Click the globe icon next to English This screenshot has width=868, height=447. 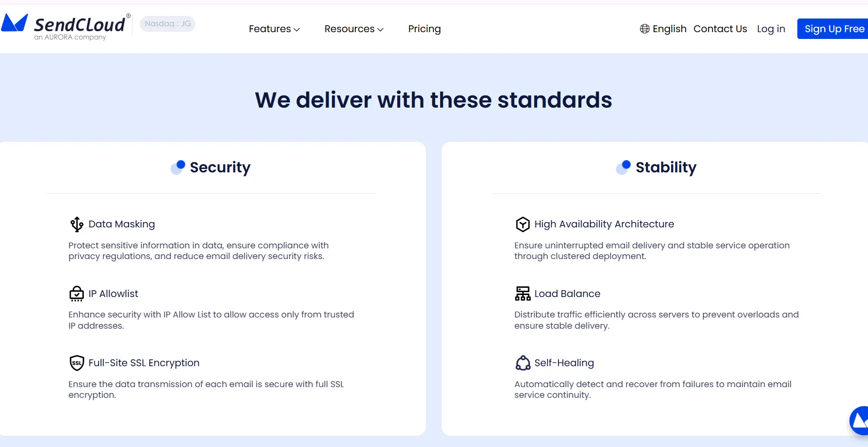(644, 29)
